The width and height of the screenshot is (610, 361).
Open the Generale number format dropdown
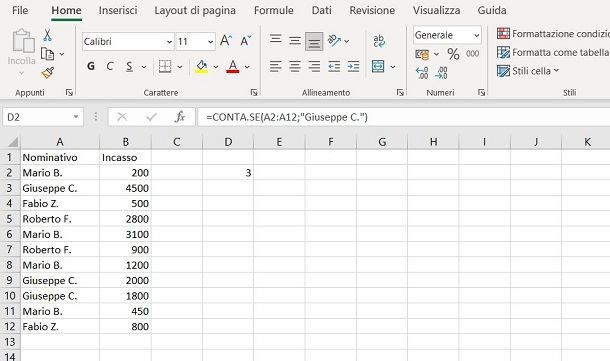(476, 35)
